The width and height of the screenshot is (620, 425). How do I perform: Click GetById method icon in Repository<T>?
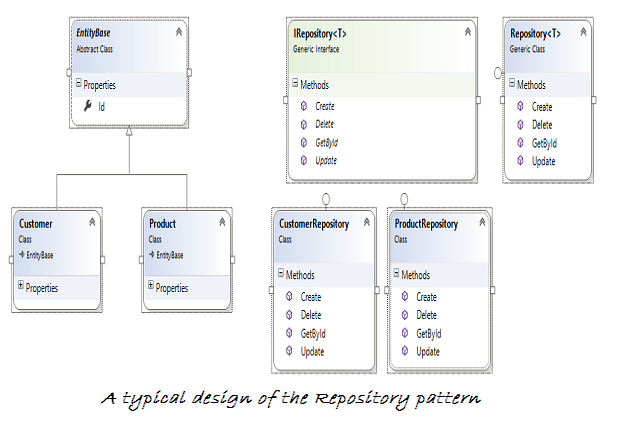pos(520,142)
